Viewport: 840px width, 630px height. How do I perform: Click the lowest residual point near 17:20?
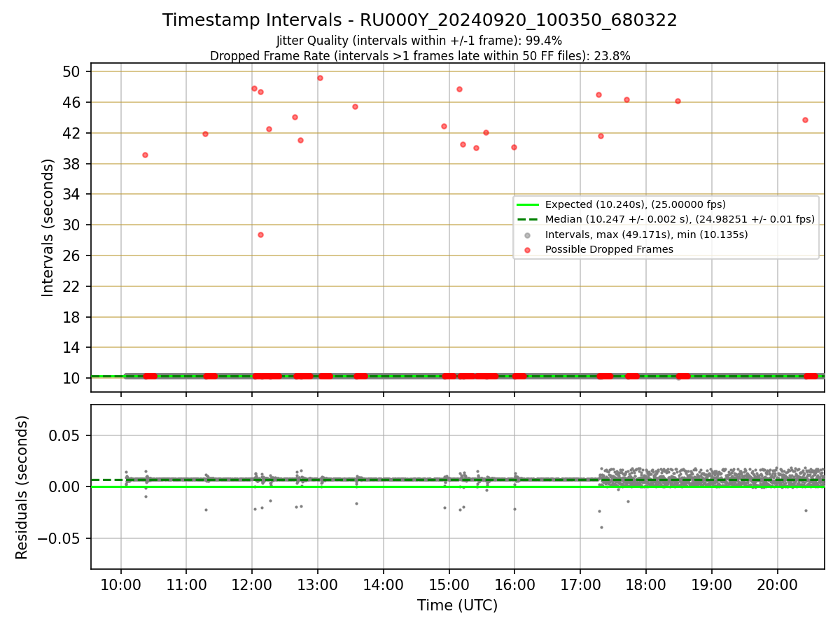601,527
